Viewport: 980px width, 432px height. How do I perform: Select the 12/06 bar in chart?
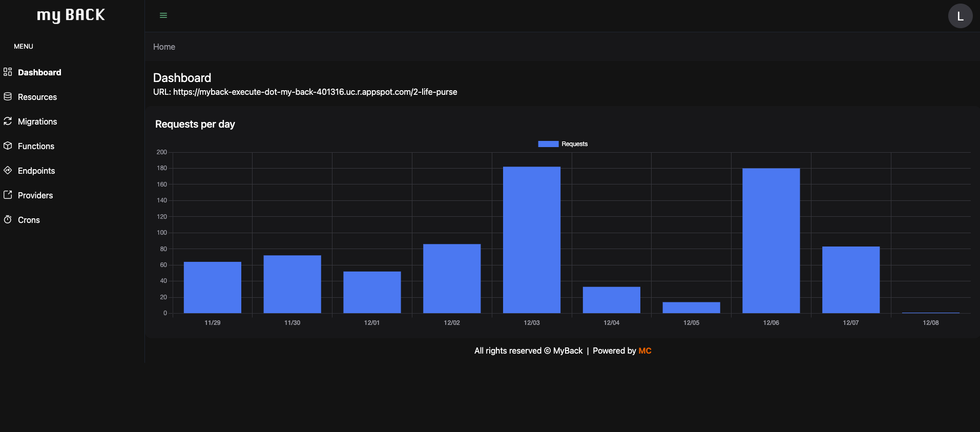point(771,241)
